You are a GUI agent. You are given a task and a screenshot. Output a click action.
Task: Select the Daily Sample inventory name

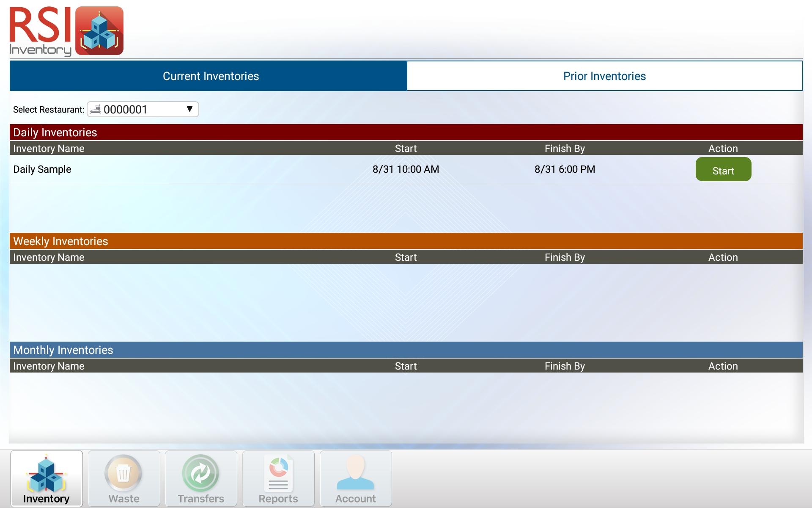[x=42, y=169]
